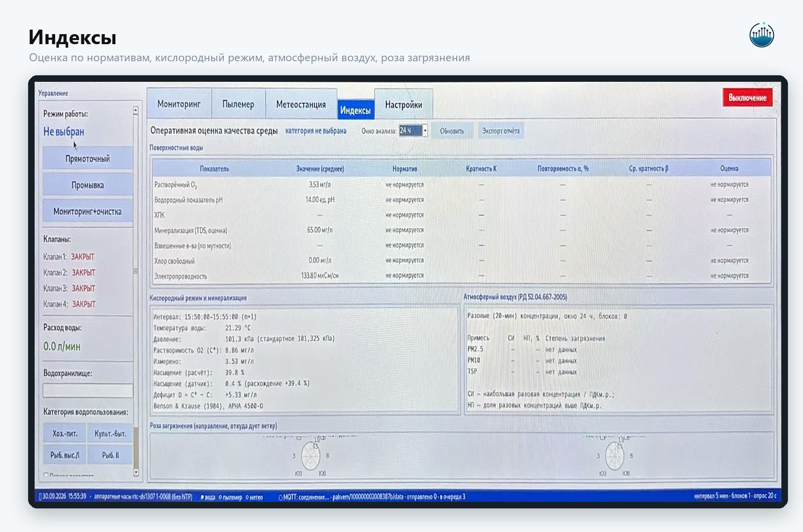Choose Рыб. выс./I category
The height and width of the screenshot is (532, 803).
pyautogui.click(x=65, y=455)
